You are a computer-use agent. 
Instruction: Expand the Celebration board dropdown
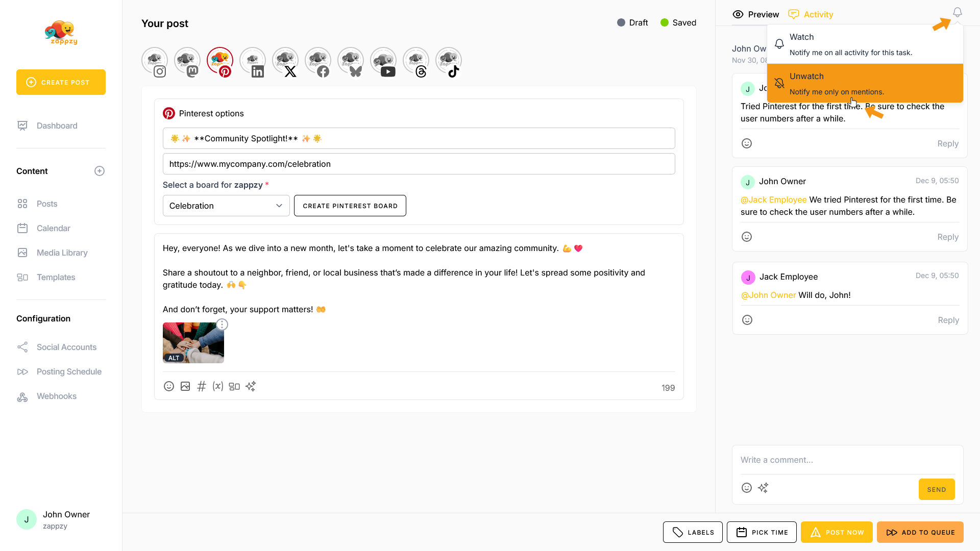226,206
